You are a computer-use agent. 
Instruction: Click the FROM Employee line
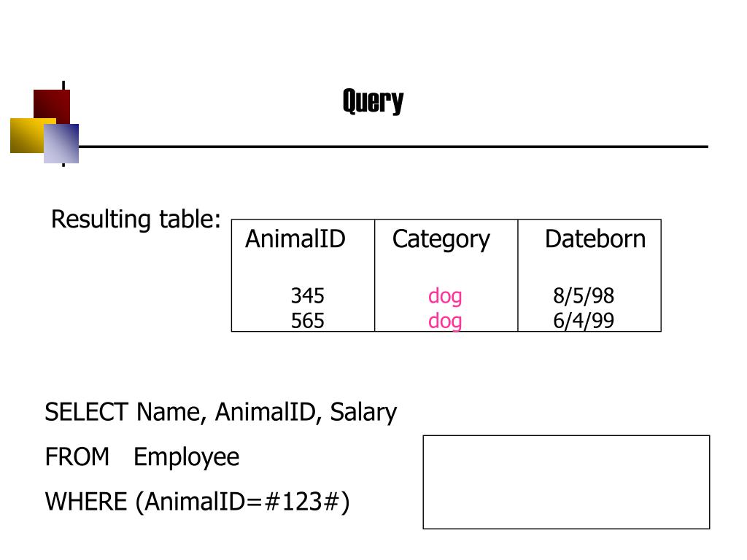(x=142, y=458)
